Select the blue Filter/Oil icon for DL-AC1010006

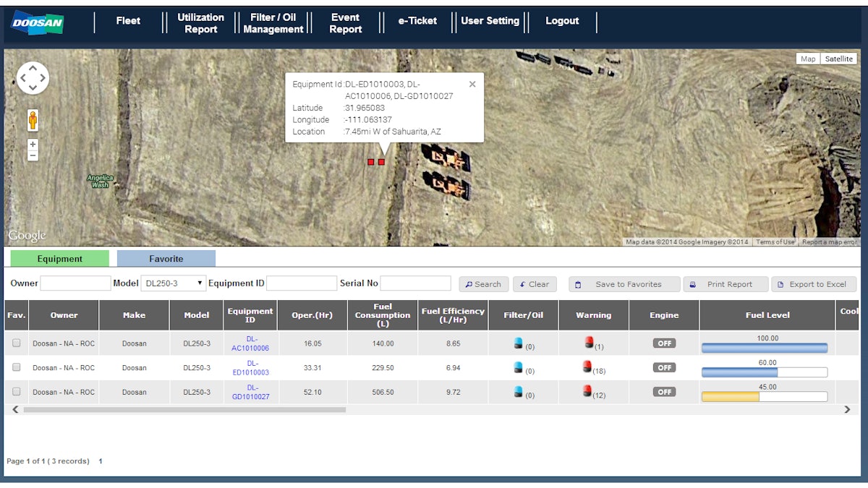click(x=519, y=343)
